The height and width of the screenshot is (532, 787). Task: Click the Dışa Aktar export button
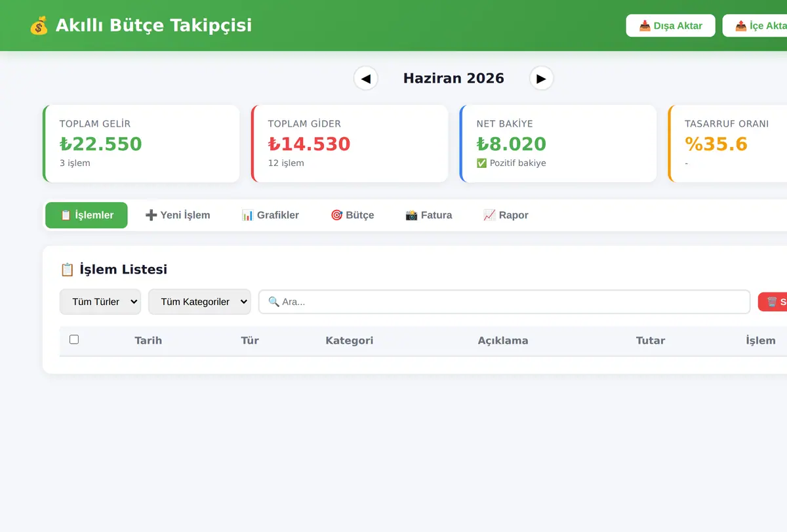click(670, 26)
